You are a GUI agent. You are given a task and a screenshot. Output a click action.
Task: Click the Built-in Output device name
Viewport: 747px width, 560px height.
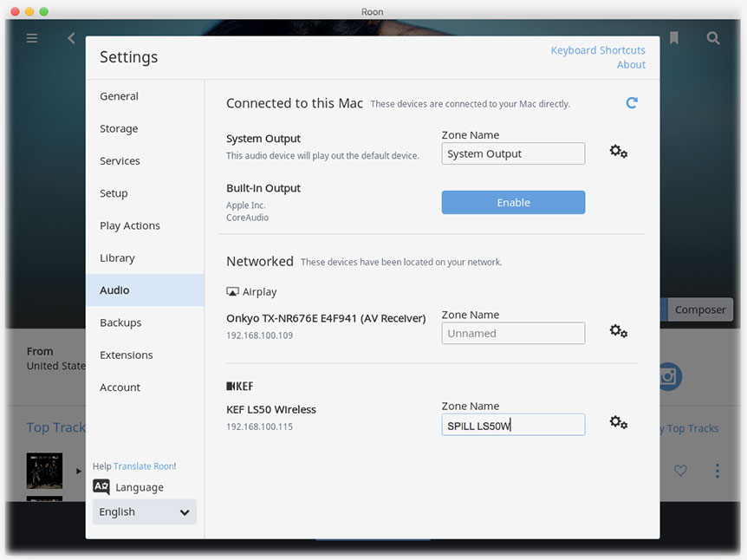tap(263, 188)
